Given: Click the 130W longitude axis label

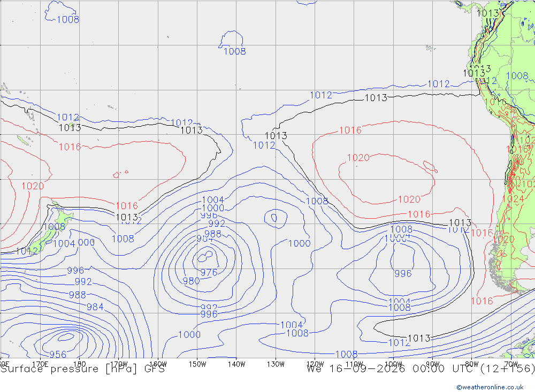Looking at the screenshot, I should 276,364.
